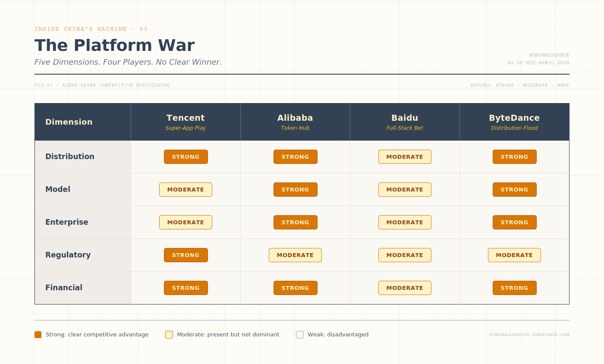Viewport: 604px width, 364px height.
Task: Click the Alibaba column header
Action: pyautogui.click(x=295, y=122)
